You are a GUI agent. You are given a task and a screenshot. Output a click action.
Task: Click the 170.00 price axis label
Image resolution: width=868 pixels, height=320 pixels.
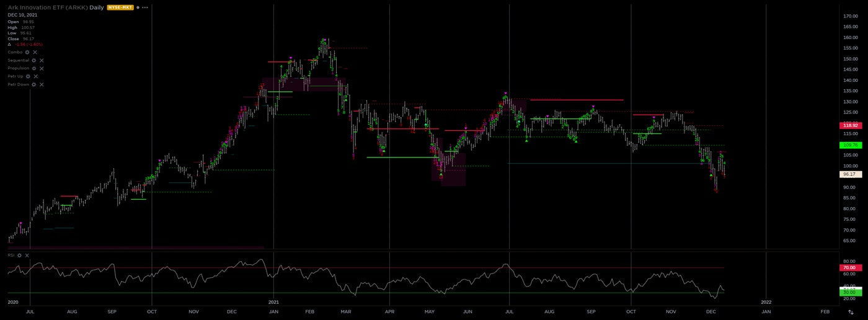(851, 16)
